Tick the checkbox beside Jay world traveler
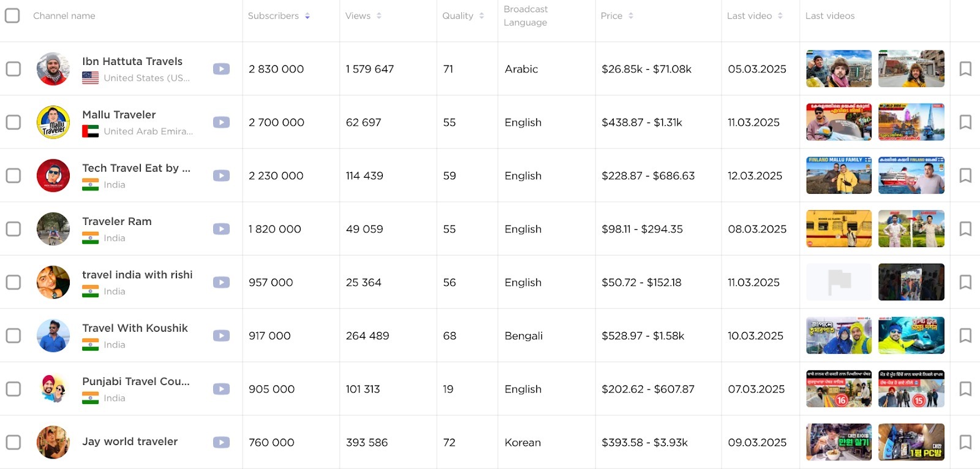Image resolution: width=980 pixels, height=469 pixels. [12, 442]
